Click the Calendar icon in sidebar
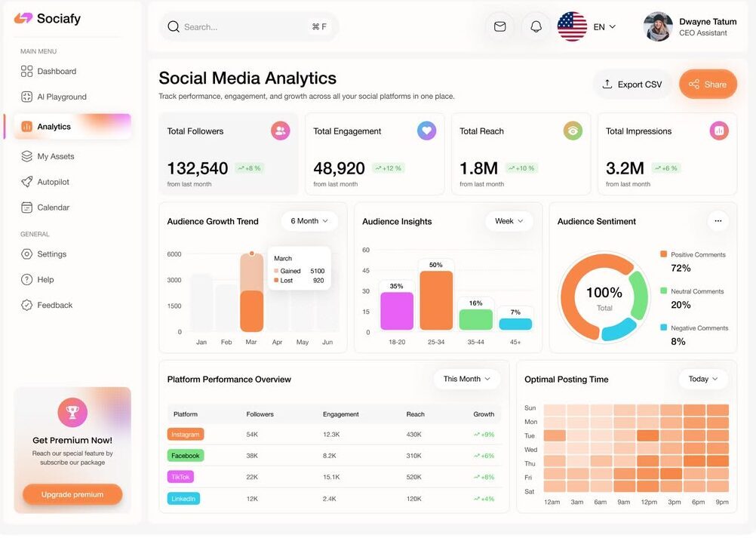 26,208
